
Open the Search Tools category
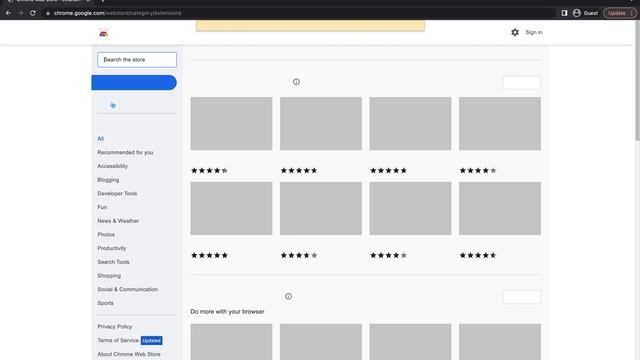tap(113, 262)
